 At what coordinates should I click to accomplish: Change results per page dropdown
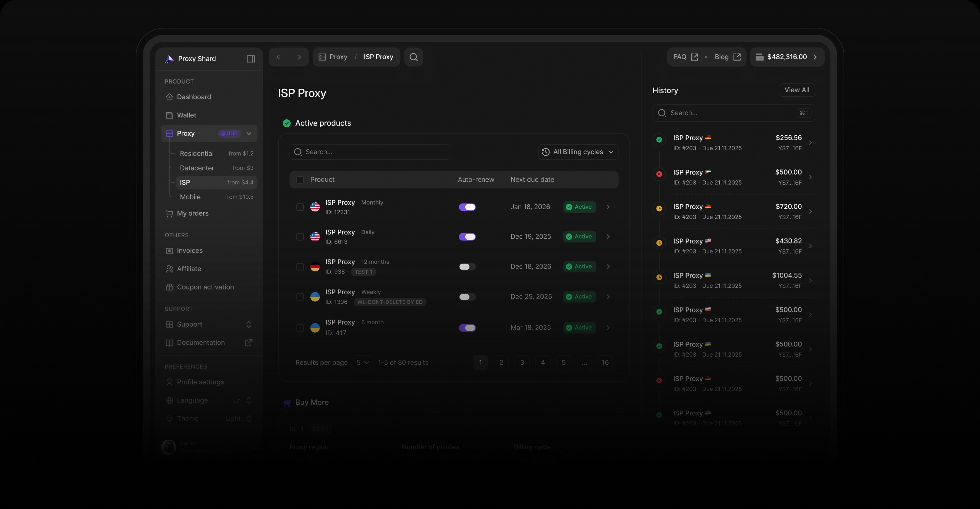(x=363, y=363)
